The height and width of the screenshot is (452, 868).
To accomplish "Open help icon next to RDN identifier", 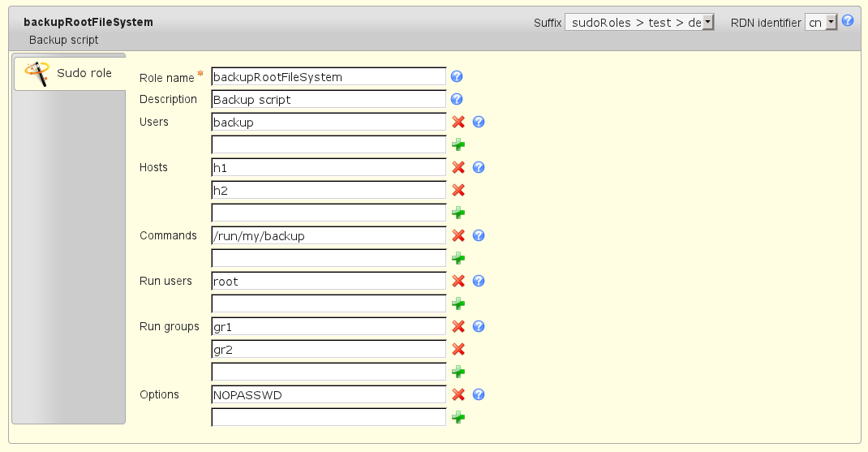I will [848, 21].
